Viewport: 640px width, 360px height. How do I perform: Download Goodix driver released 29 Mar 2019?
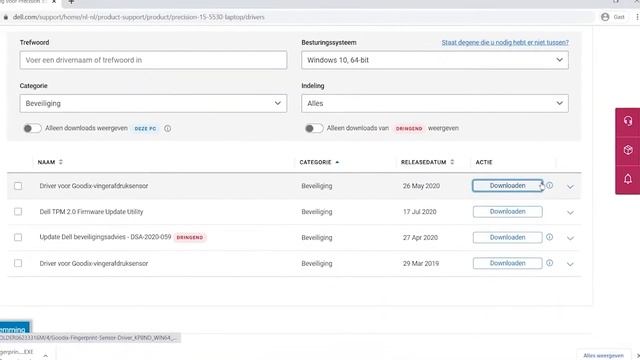507,263
